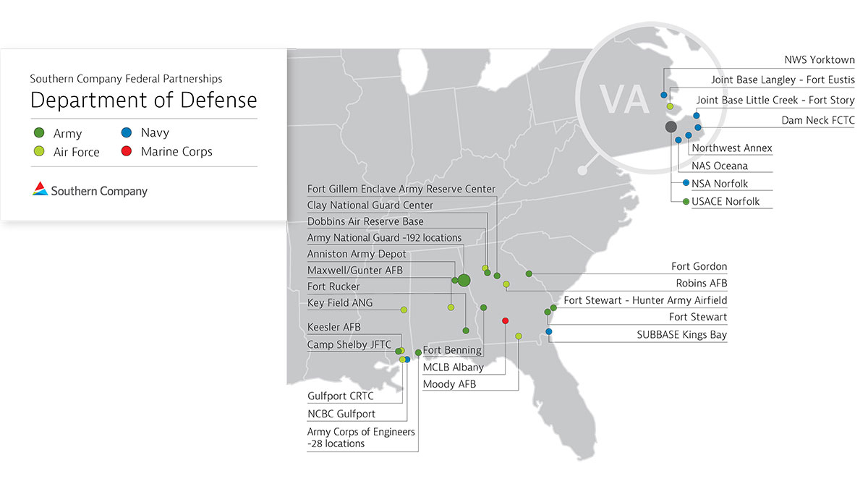Click the Army Corps of Engineers label
Screen dimensions: 868x489
click(361, 437)
